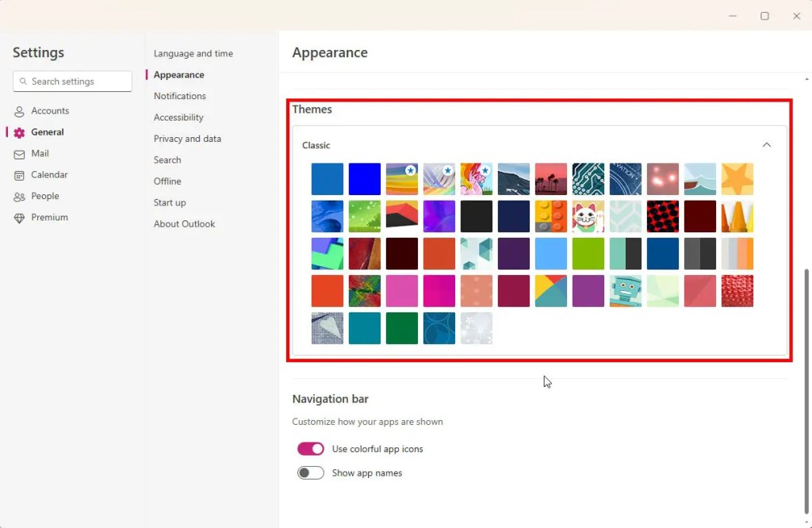Click the vertical scrollbar thumb
This screenshot has width=812, height=528.
806,391
